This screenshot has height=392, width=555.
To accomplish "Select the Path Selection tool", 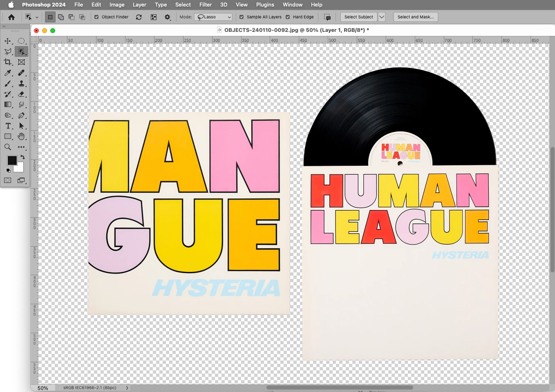I will pyautogui.click(x=21, y=126).
